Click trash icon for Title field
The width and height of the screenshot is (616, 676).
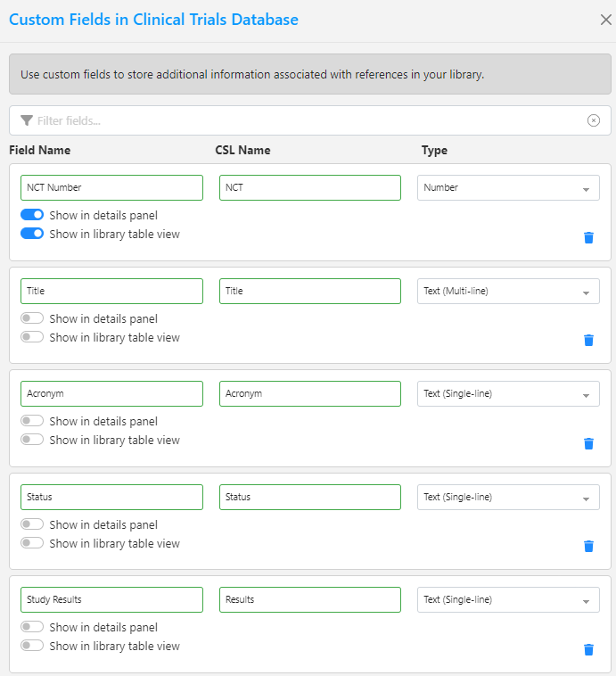coord(588,340)
